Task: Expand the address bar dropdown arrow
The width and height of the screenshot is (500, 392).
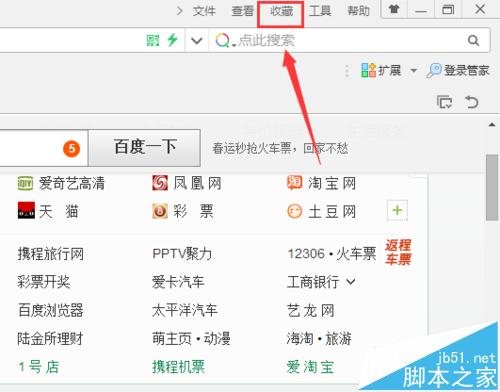Action: click(197, 41)
